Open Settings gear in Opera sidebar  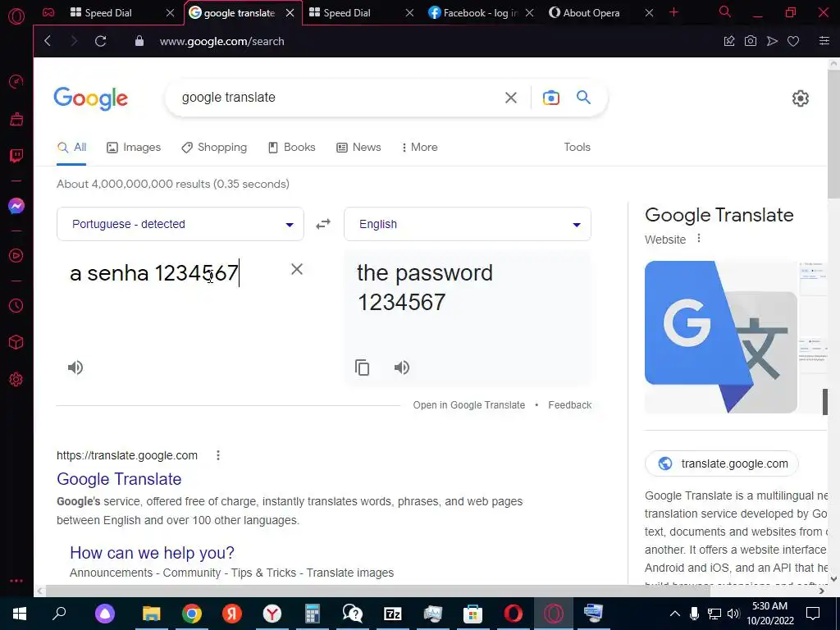[x=16, y=379]
